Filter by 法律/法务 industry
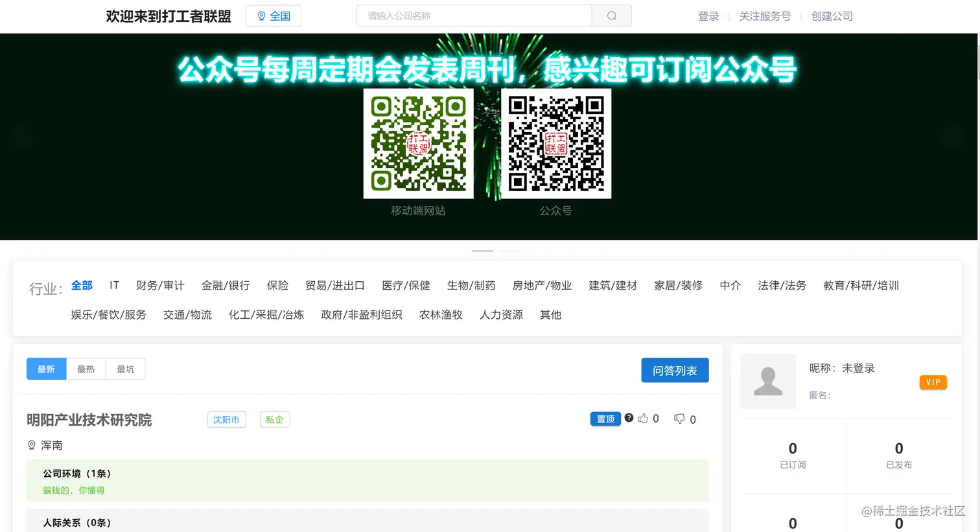 (x=782, y=285)
